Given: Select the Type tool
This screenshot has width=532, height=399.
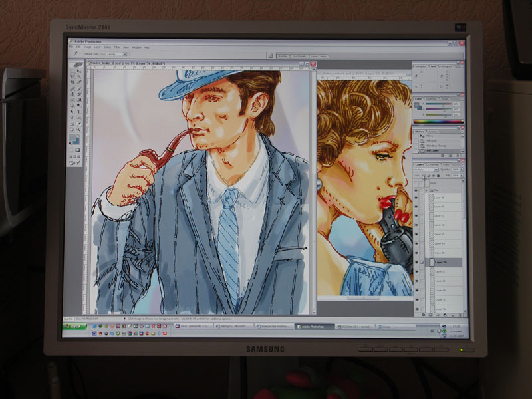Looking at the screenshot, I should [79, 112].
